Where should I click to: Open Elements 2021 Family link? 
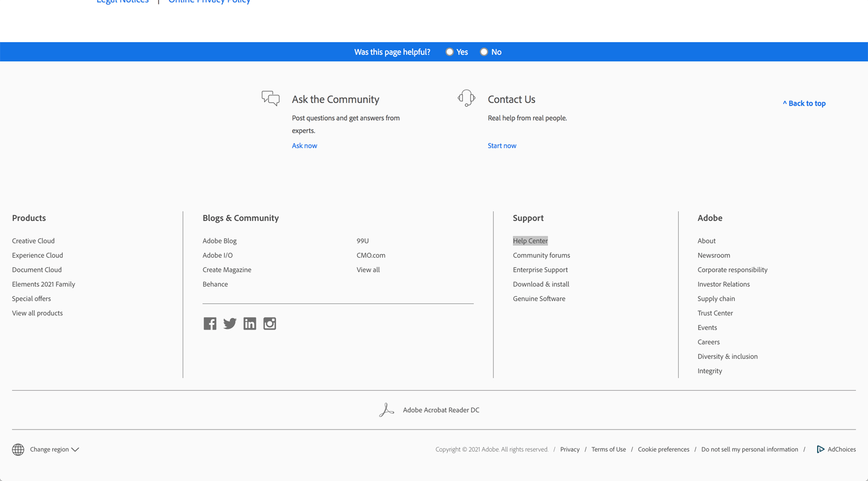point(43,284)
